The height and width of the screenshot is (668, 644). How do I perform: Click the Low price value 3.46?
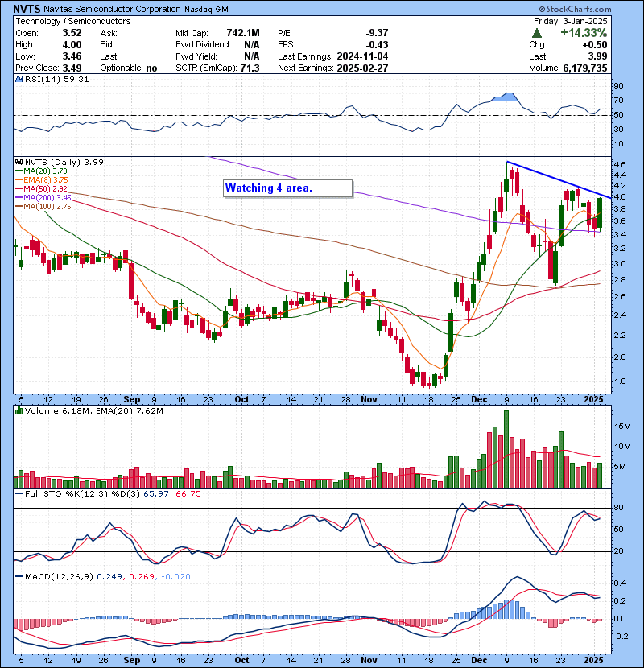coord(72,56)
